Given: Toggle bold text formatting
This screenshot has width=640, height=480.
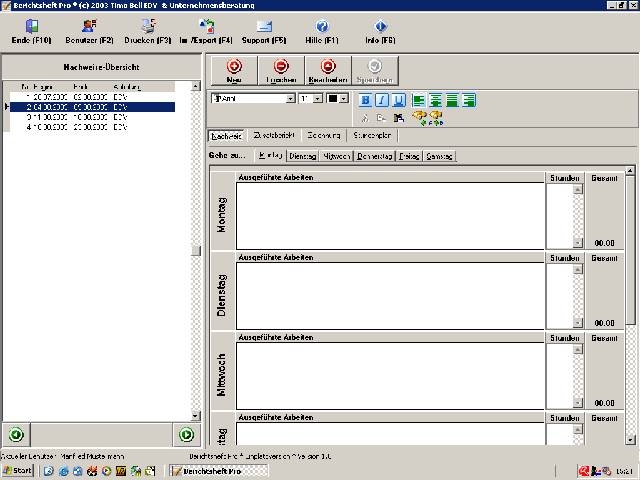Looking at the screenshot, I should tap(365, 100).
